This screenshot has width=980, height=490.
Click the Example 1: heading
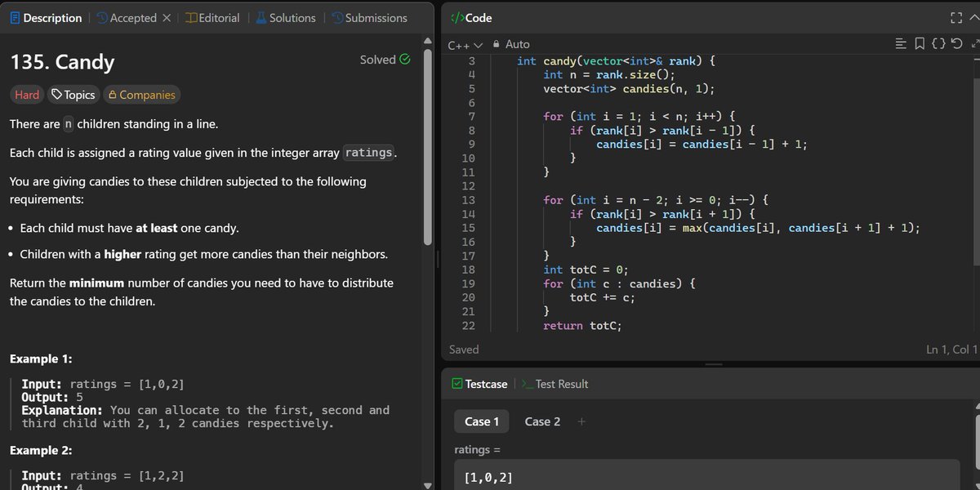(x=41, y=359)
